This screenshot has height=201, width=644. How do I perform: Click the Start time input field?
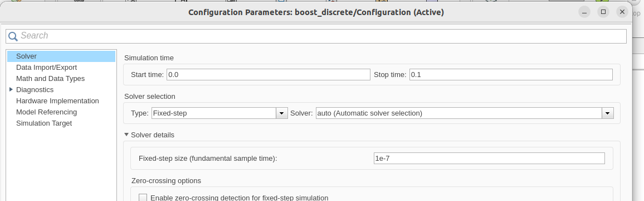268,75
